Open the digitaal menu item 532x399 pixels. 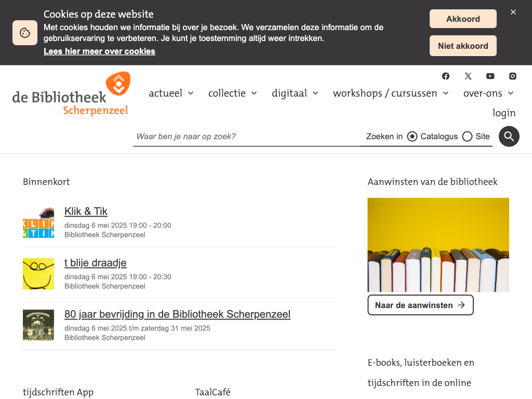(x=289, y=94)
